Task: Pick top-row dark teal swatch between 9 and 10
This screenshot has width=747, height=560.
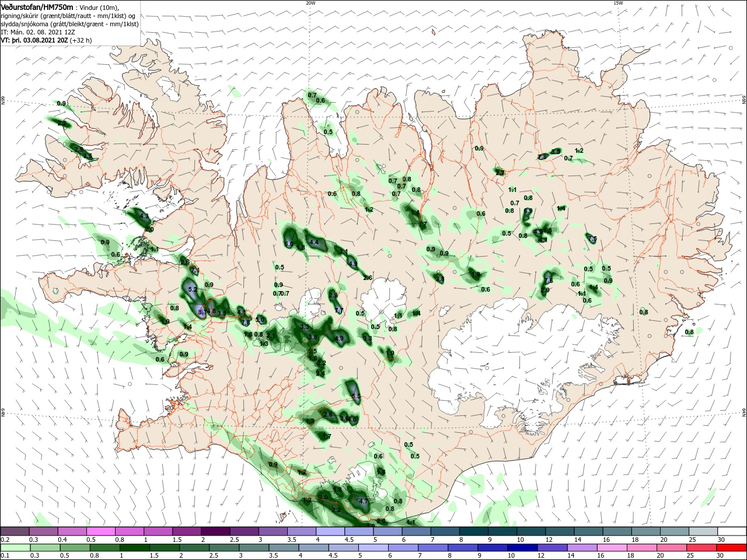Action: [503, 531]
